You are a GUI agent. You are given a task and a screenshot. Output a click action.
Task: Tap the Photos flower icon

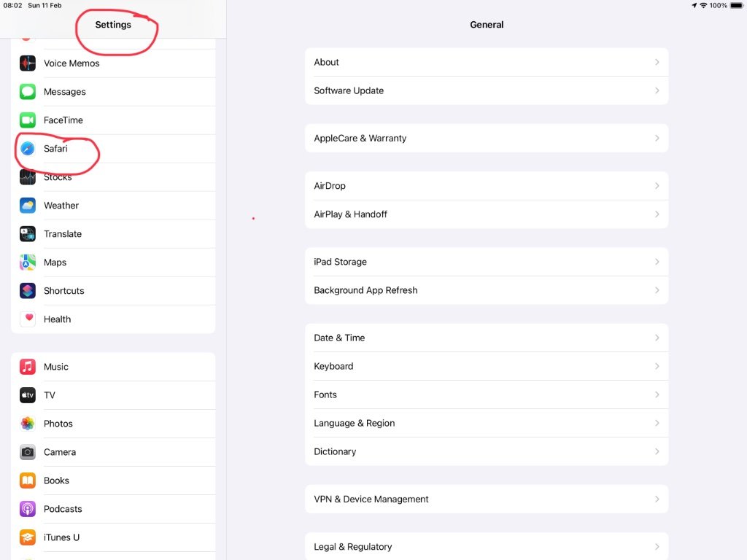point(28,424)
